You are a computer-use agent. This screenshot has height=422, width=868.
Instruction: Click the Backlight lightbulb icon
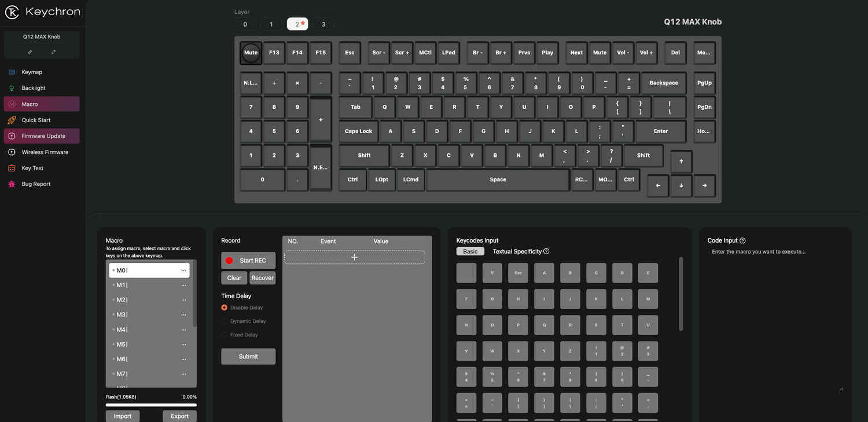(x=12, y=88)
